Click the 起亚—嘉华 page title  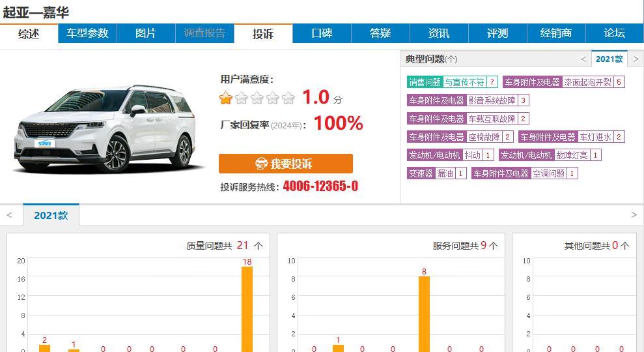pyautogui.click(x=36, y=12)
